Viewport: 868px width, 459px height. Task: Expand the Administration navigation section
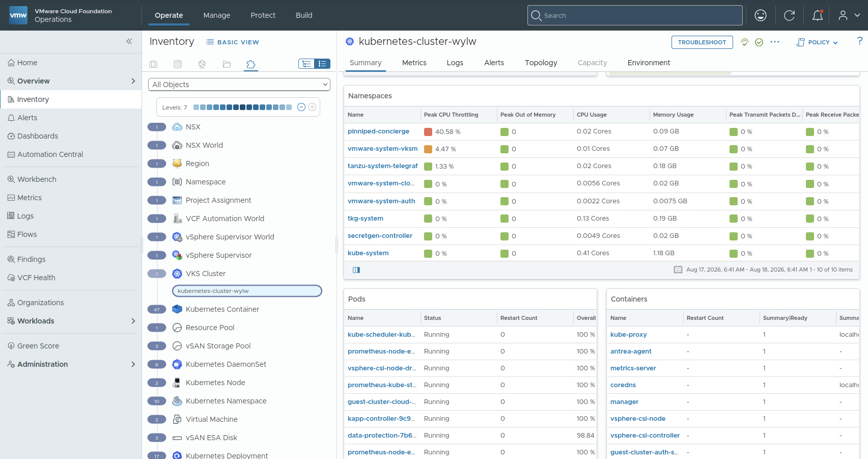pyautogui.click(x=133, y=364)
